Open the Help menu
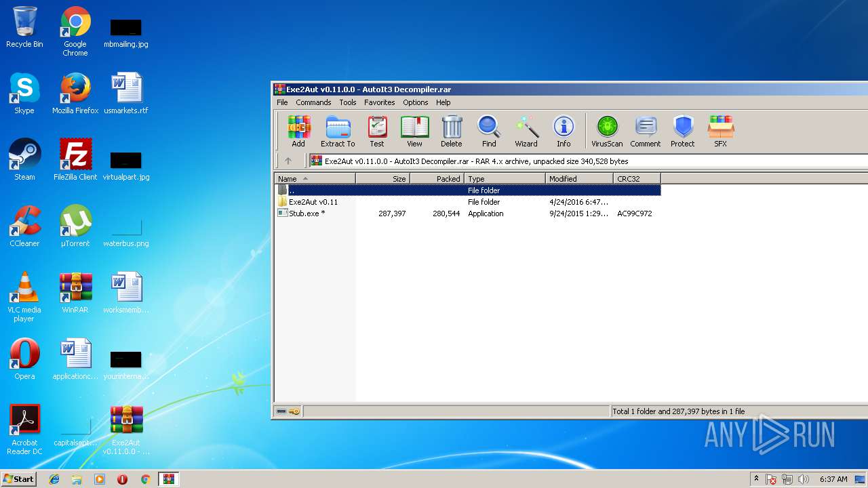Viewport: 868px width, 488px height. click(x=443, y=102)
